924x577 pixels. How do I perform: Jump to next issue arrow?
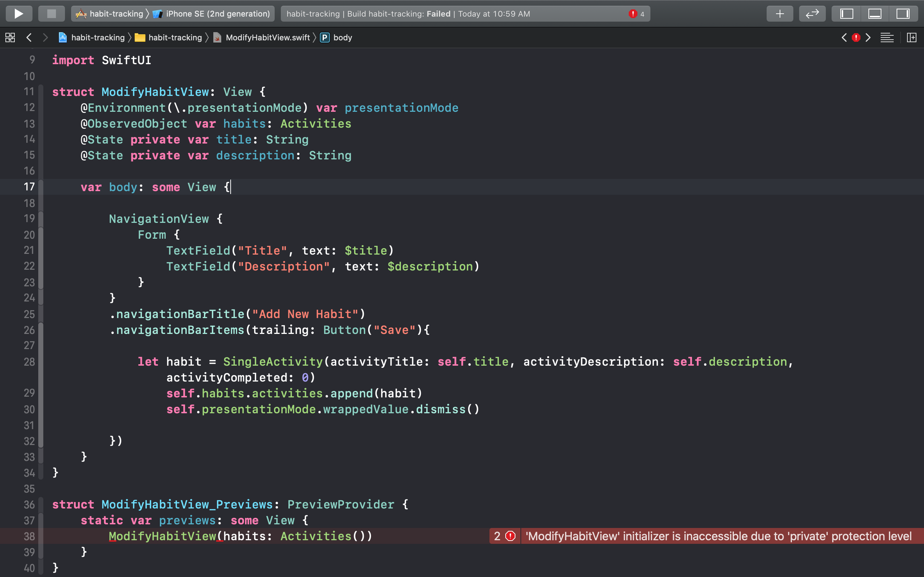click(868, 38)
